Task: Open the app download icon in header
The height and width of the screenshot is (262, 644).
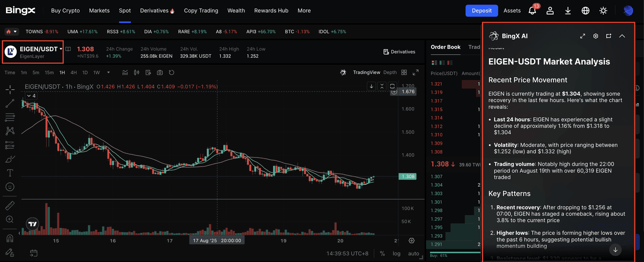Action: click(x=568, y=11)
